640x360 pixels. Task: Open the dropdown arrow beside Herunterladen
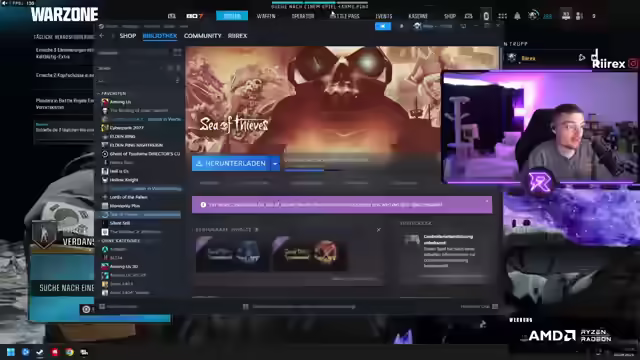click(x=275, y=164)
